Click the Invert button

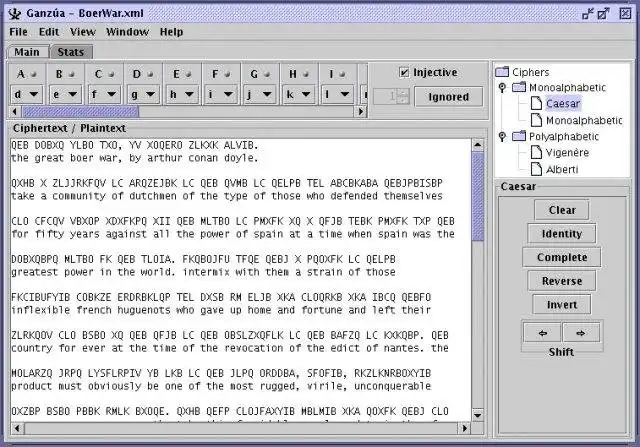pyautogui.click(x=562, y=305)
